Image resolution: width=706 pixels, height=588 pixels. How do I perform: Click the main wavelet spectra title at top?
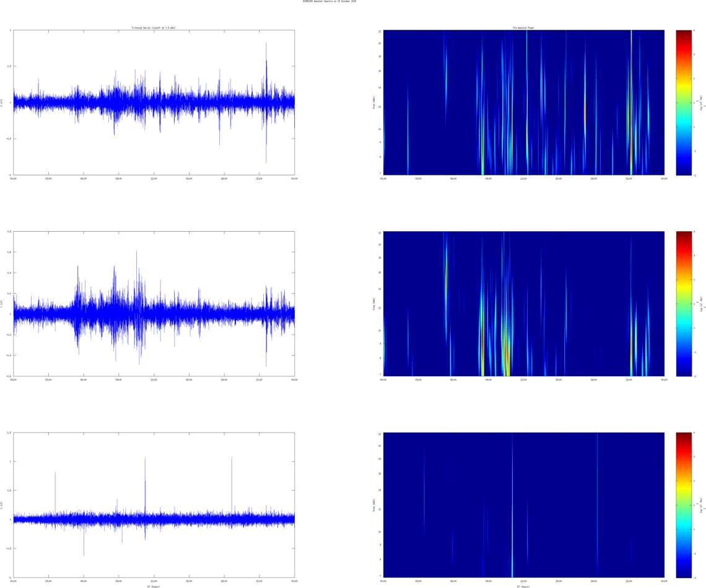(x=329, y=1)
